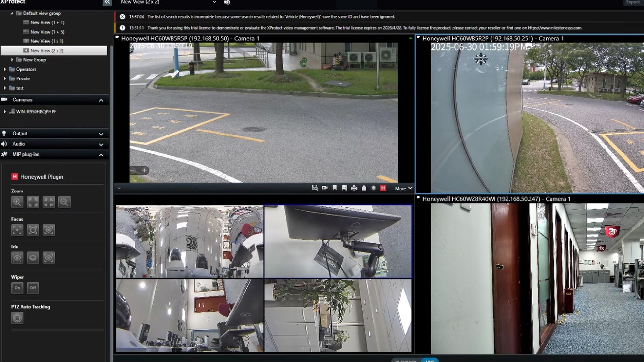Viewport: 644px width, 362px height.
Task: Click the first Focus button
Action: pos(17,230)
